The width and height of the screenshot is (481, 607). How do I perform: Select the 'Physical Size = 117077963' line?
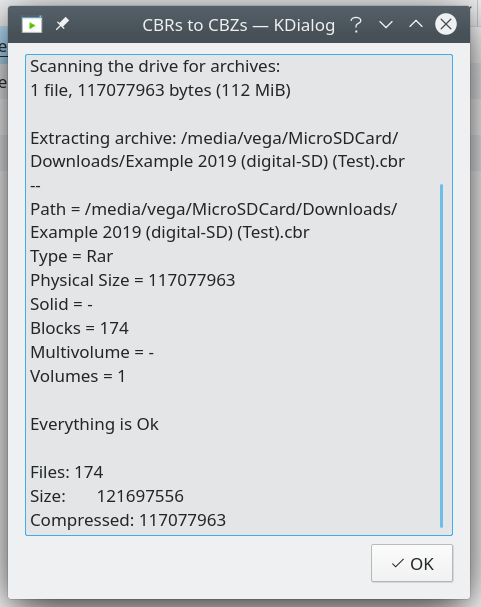133,280
